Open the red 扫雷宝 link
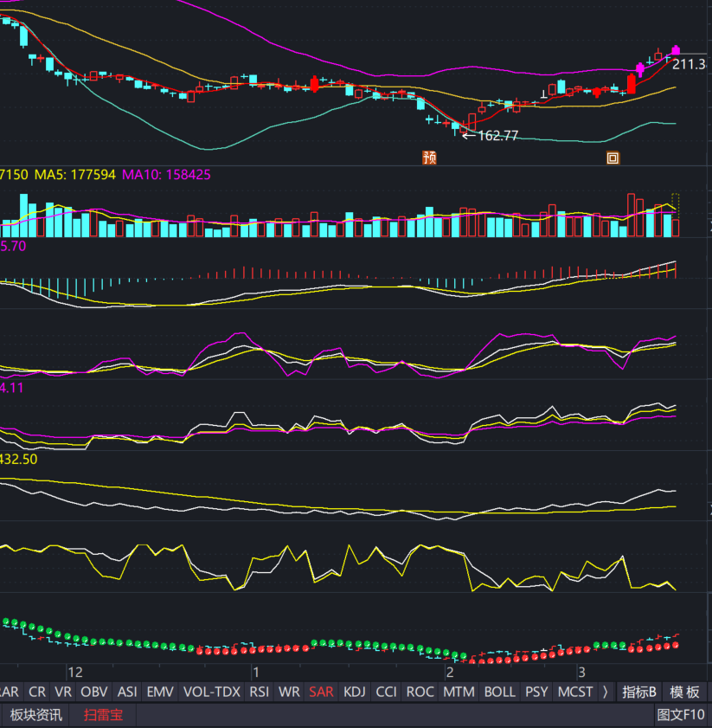Screen dimensions: 712x728 (104, 715)
